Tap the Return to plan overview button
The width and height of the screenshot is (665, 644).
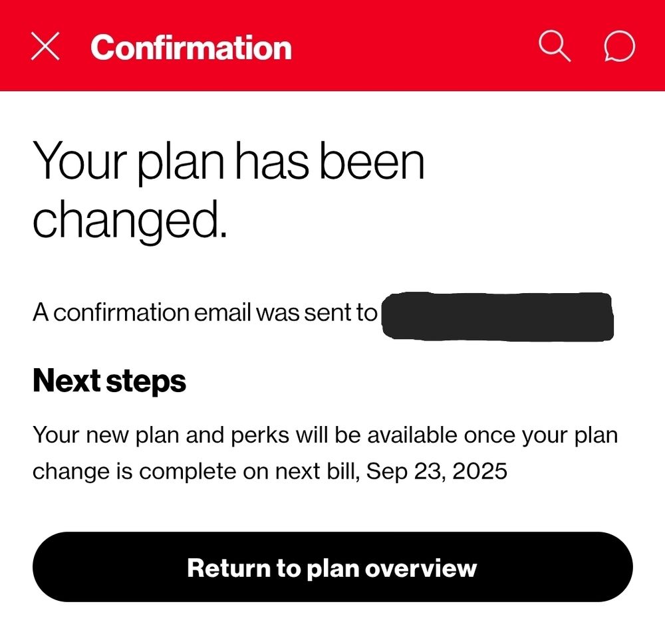pyautogui.click(x=332, y=567)
